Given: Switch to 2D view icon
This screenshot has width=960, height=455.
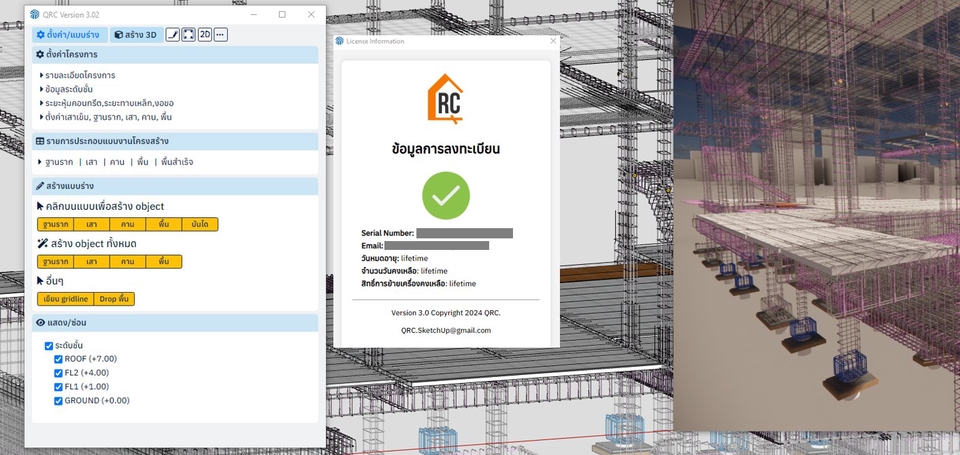Looking at the screenshot, I should [204, 35].
